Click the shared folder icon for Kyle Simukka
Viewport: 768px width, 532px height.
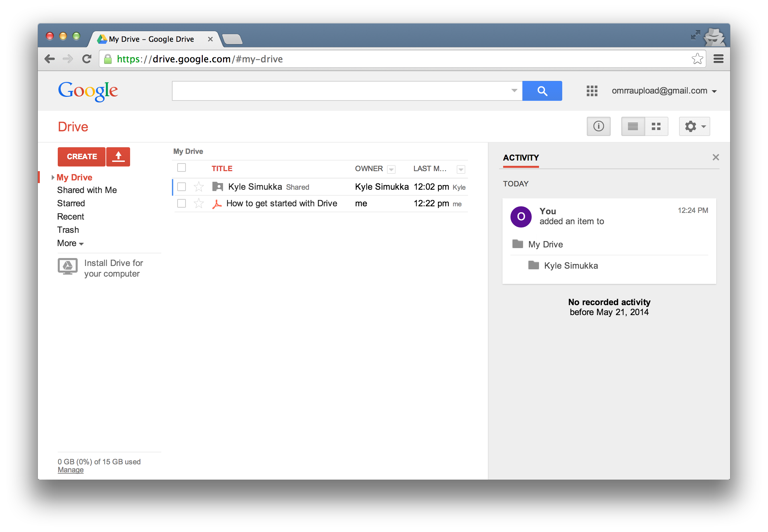point(217,187)
